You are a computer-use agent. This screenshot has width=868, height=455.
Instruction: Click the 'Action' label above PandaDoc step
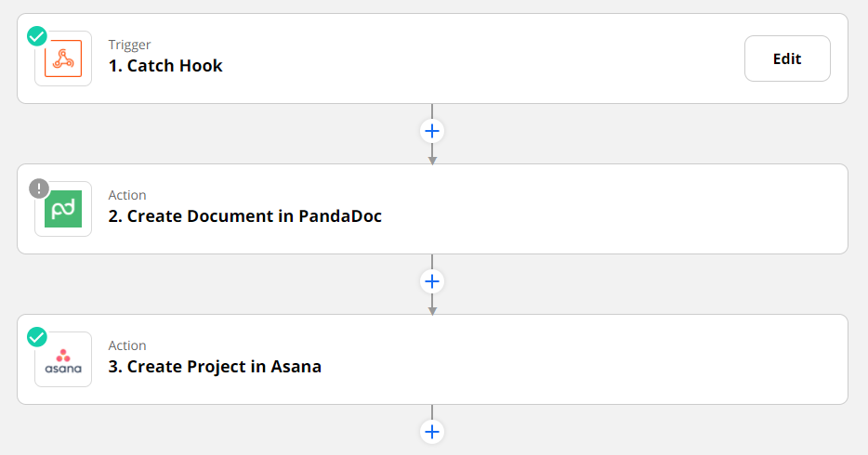coord(127,195)
